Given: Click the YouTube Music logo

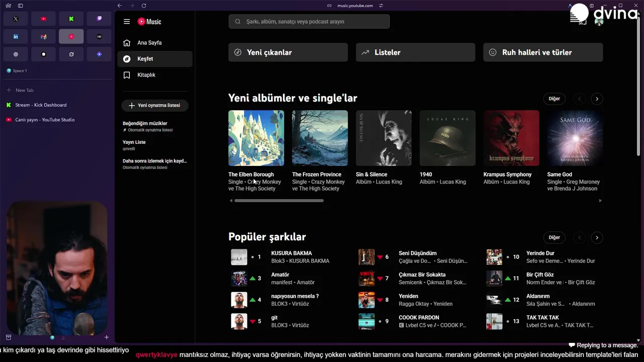Looking at the screenshot, I should (149, 22).
